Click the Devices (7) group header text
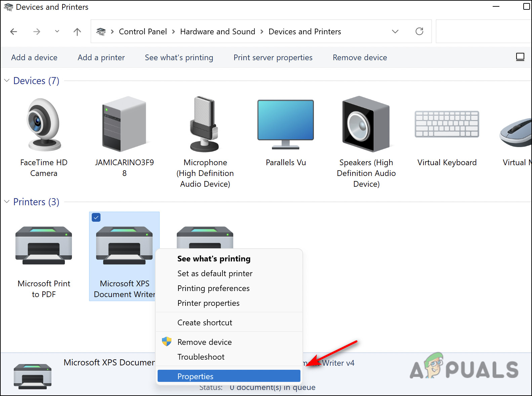Image resolution: width=532 pixels, height=396 pixels. click(36, 81)
